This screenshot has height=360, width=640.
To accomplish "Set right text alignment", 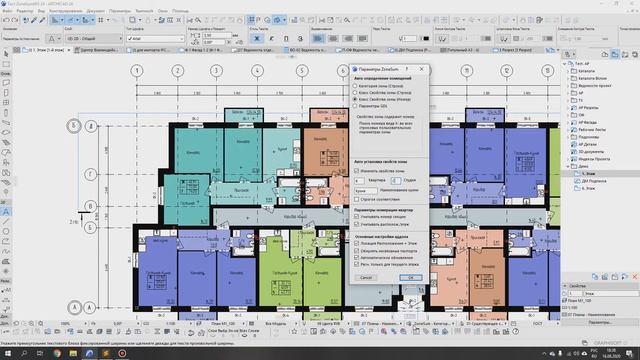I will click(348, 38).
